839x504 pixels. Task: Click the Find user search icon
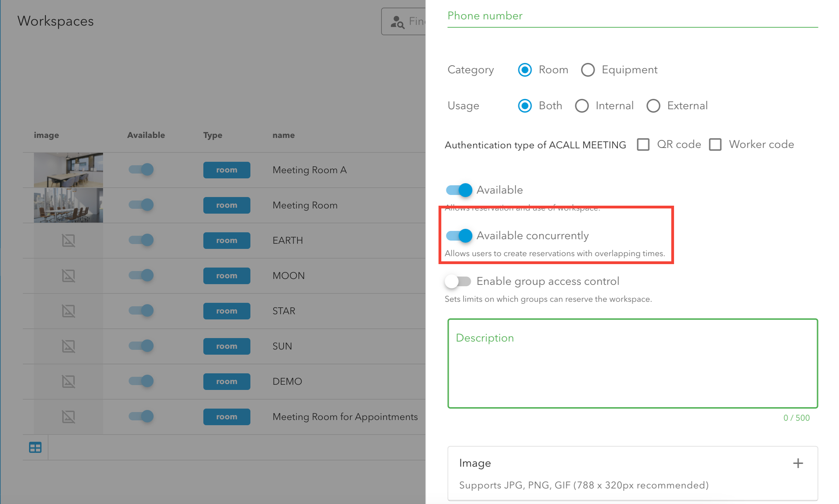(x=397, y=21)
